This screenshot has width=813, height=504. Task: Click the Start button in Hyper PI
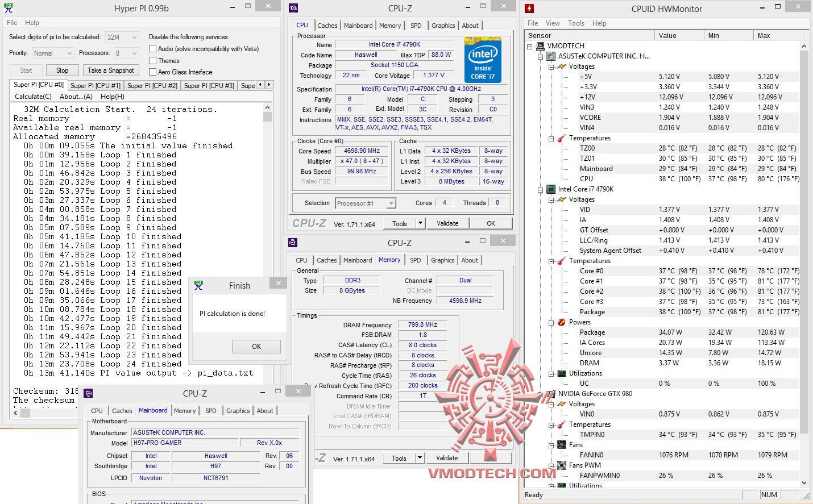(x=26, y=70)
